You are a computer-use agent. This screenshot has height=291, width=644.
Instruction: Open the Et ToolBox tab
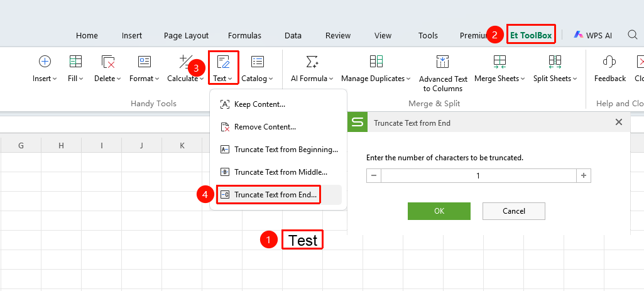531,36
